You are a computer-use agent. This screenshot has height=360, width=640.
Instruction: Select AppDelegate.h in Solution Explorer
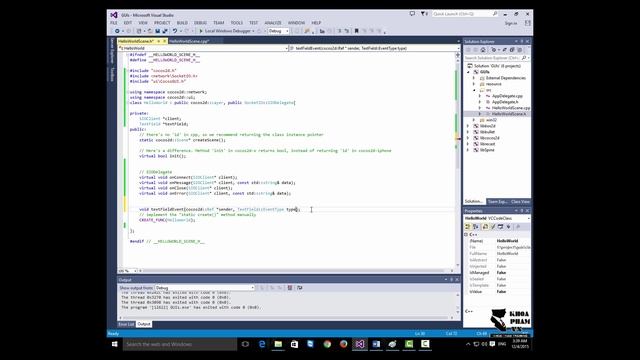click(x=505, y=102)
